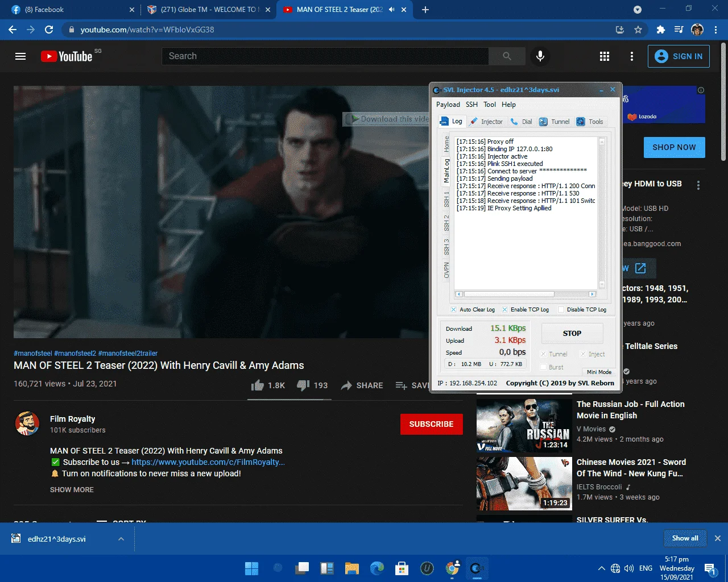Open Microsoft Store from taskbar
728x582 pixels.
click(x=402, y=568)
